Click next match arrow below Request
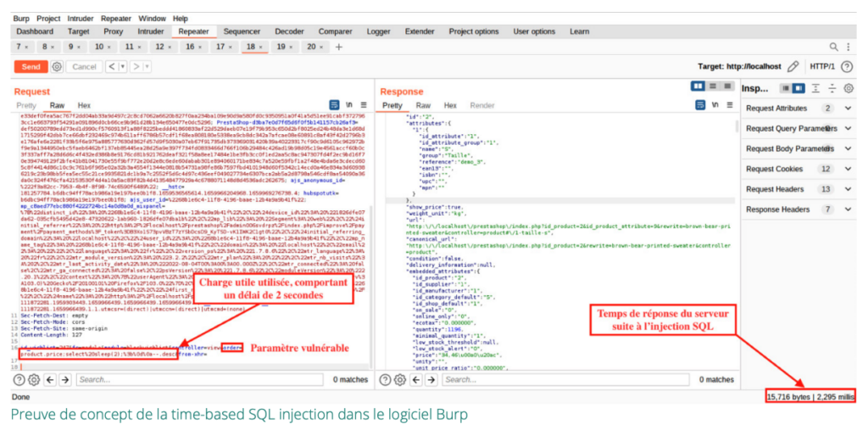Screen dimensions: 868x430 [65, 380]
